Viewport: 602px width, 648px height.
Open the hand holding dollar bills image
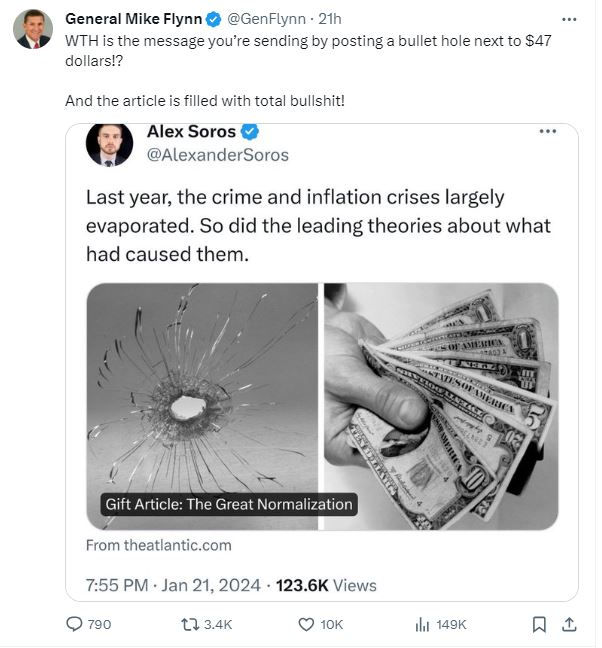440,405
